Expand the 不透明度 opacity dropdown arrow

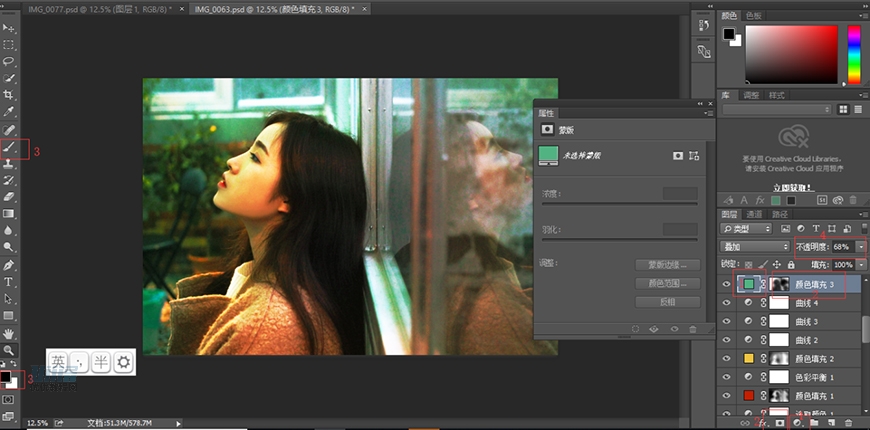pyautogui.click(x=862, y=246)
